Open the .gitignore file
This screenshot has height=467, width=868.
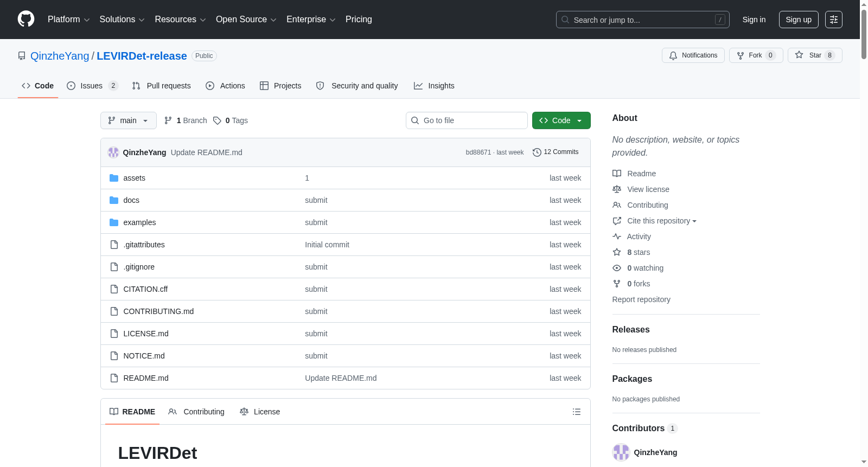click(x=139, y=267)
